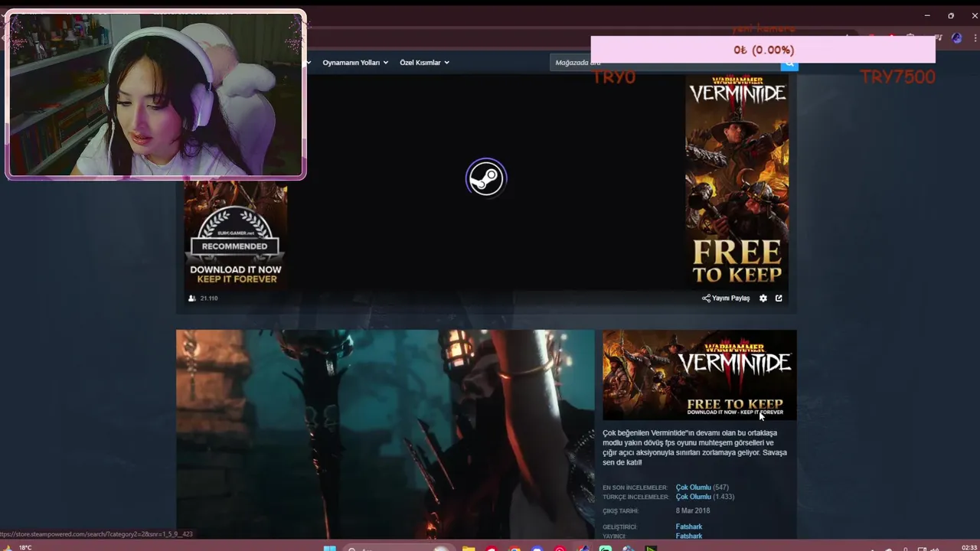980x551 pixels.
Task: Click the ÇIKIŞ TARİHİ label
Action: click(x=620, y=511)
